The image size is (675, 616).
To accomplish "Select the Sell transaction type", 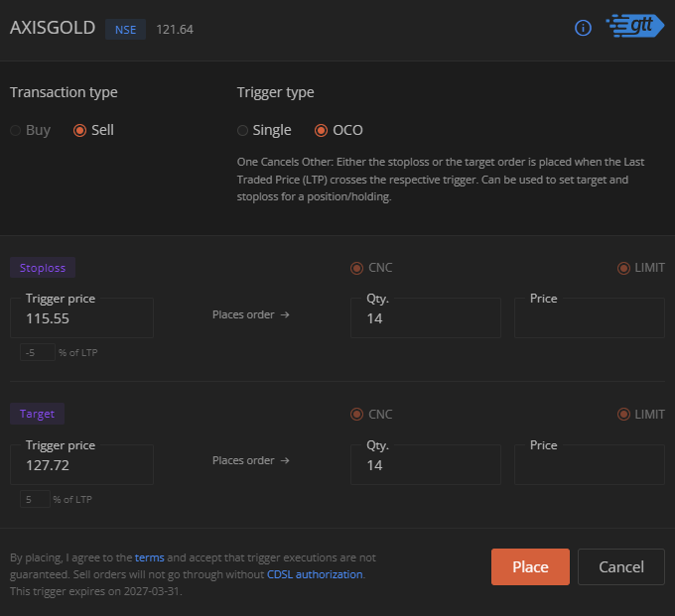I will 79,130.
